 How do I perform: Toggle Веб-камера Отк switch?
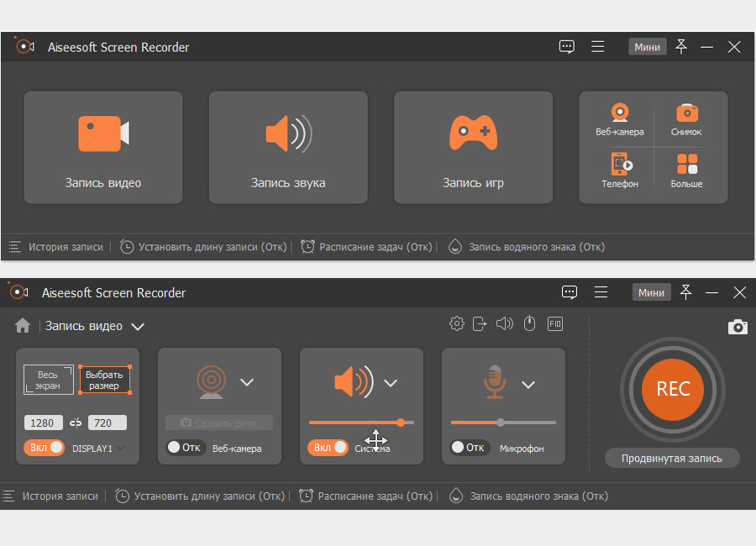pyautogui.click(x=186, y=448)
